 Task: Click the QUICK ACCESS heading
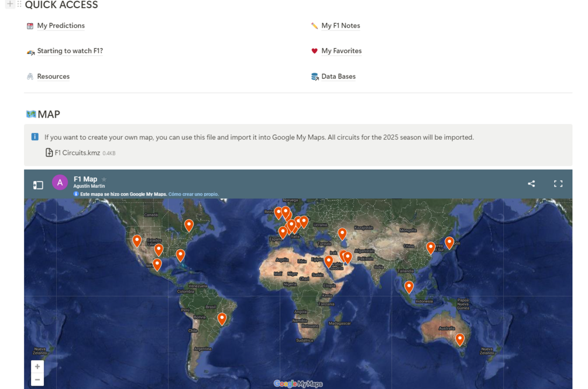61,5
